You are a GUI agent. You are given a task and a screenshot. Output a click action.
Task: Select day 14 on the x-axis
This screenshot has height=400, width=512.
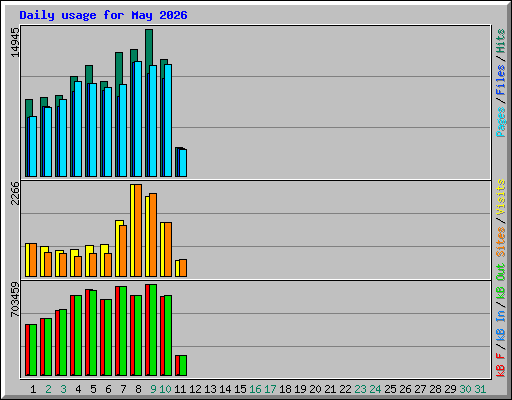click(x=225, y=389)
